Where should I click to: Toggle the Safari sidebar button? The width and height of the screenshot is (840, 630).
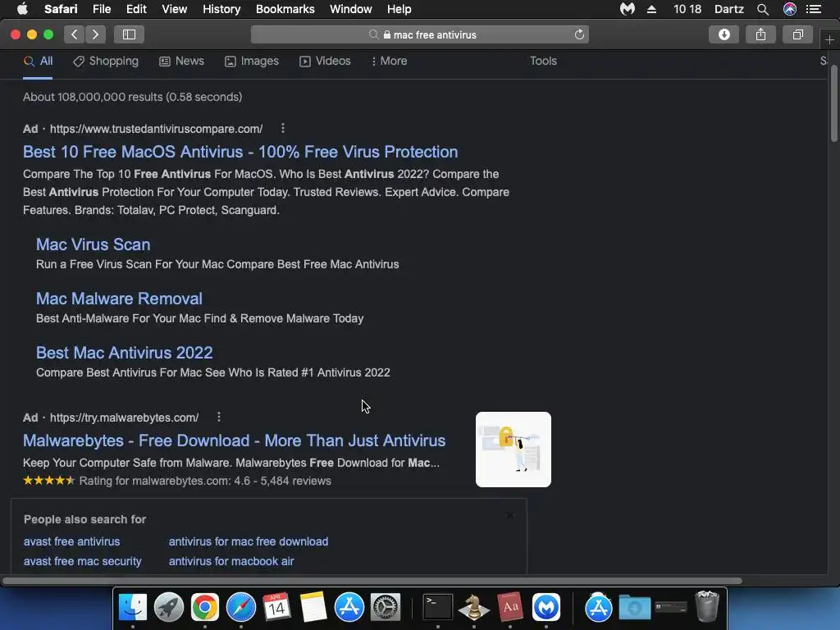[x=129, y=34]
